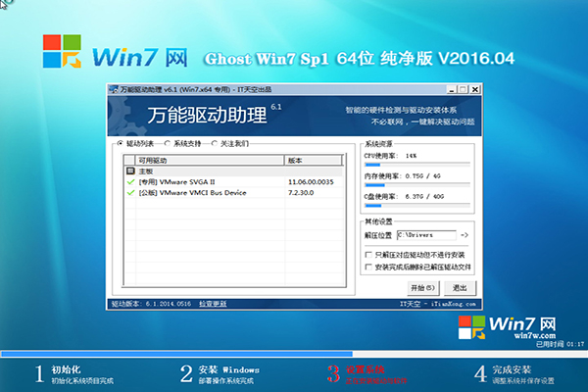Select the 系统支持 radio button
This screenshot has width=588, height=392.
tap(168, 143)
